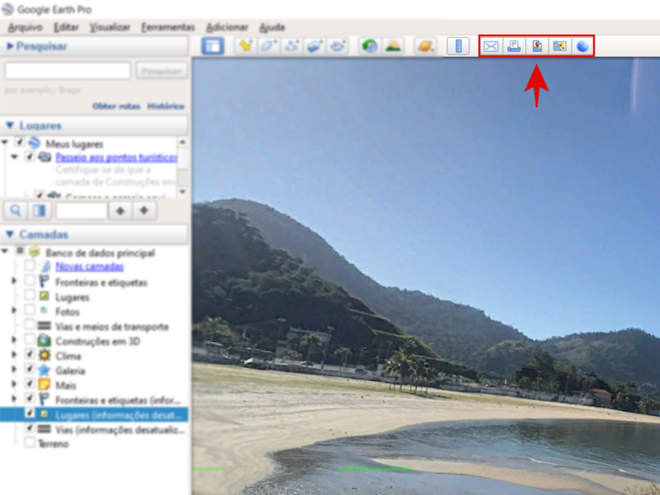Expand the Pesquisar panel
Screen dimensions: 660x495
10,46
